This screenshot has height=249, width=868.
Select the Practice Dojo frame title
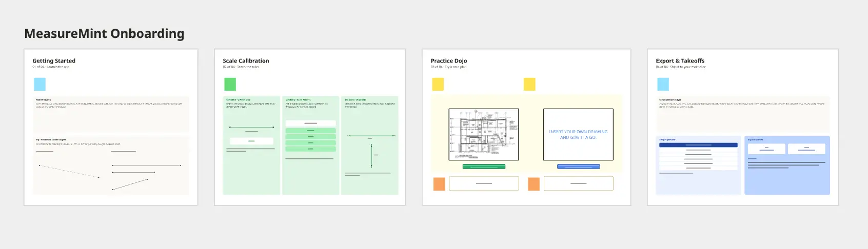pos(449,60)
